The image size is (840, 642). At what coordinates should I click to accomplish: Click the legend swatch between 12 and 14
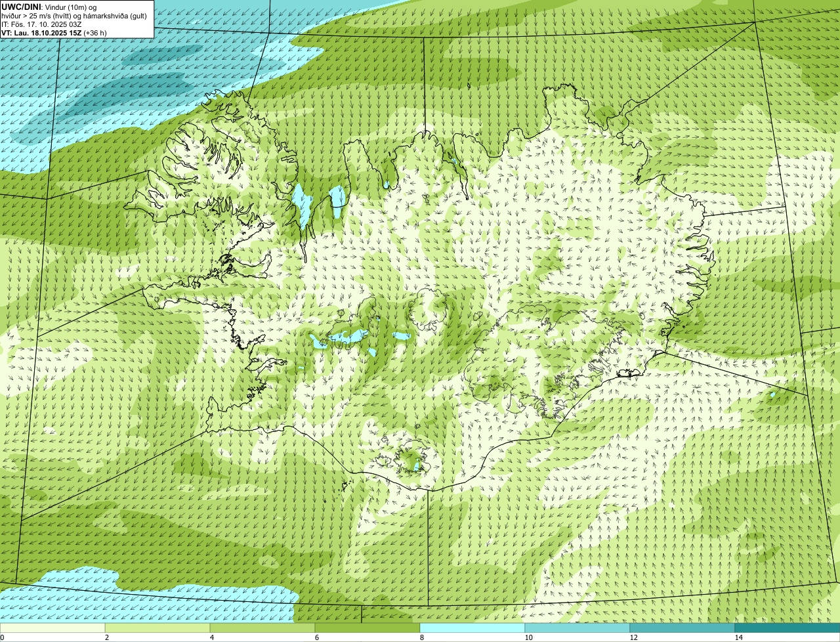coord(682,628)
